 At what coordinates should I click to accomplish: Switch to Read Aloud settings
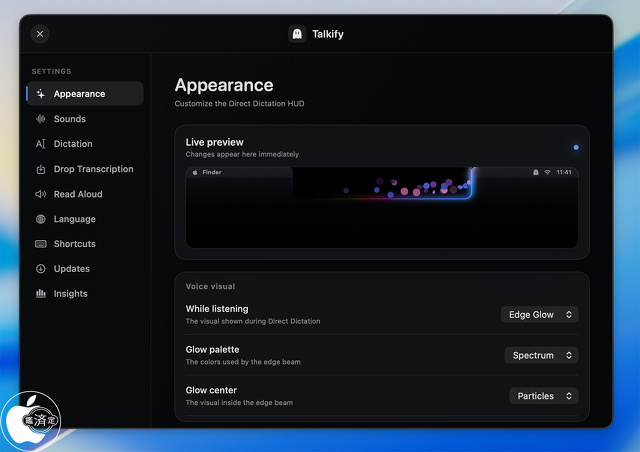coord(85,194)
